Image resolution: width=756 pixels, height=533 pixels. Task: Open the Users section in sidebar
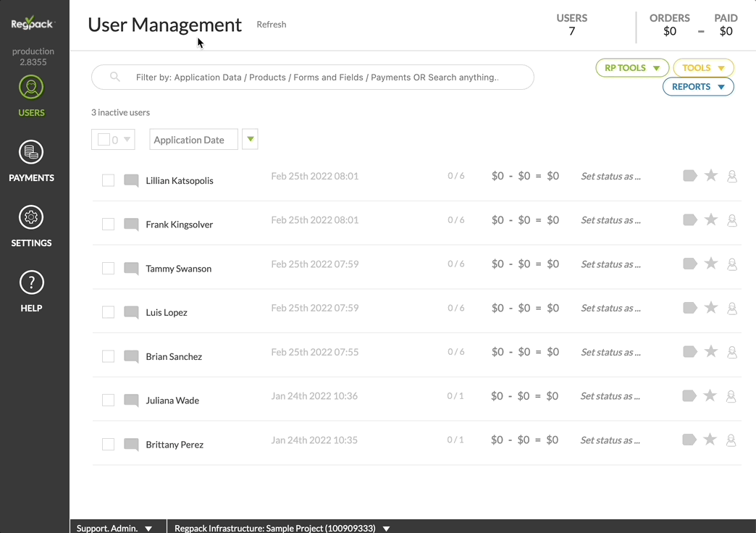[31, 96]
